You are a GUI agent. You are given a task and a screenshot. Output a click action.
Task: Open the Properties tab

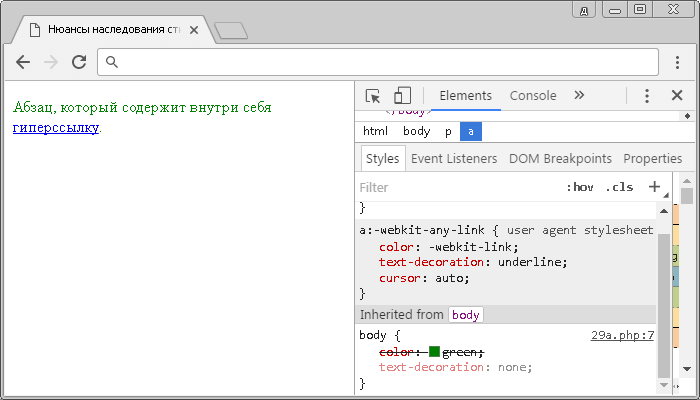653,158
